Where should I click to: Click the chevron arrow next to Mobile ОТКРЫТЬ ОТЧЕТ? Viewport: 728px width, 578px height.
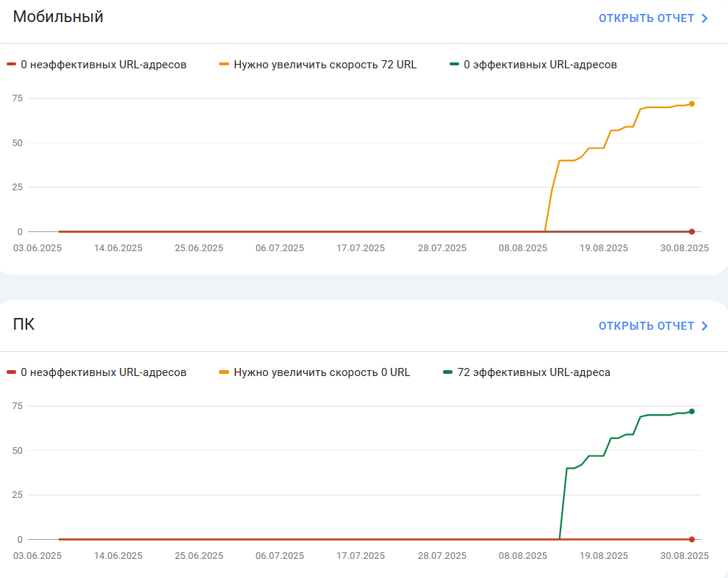704,18
